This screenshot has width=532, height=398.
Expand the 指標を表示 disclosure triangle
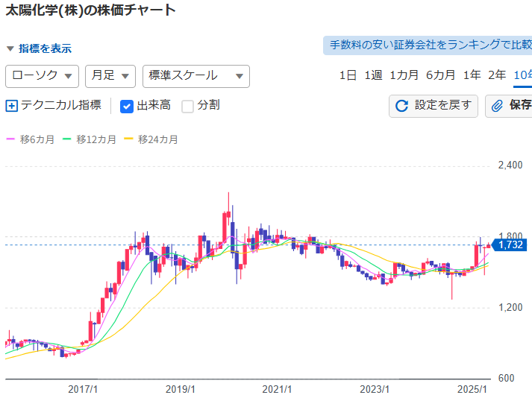[x=10, y=48]
